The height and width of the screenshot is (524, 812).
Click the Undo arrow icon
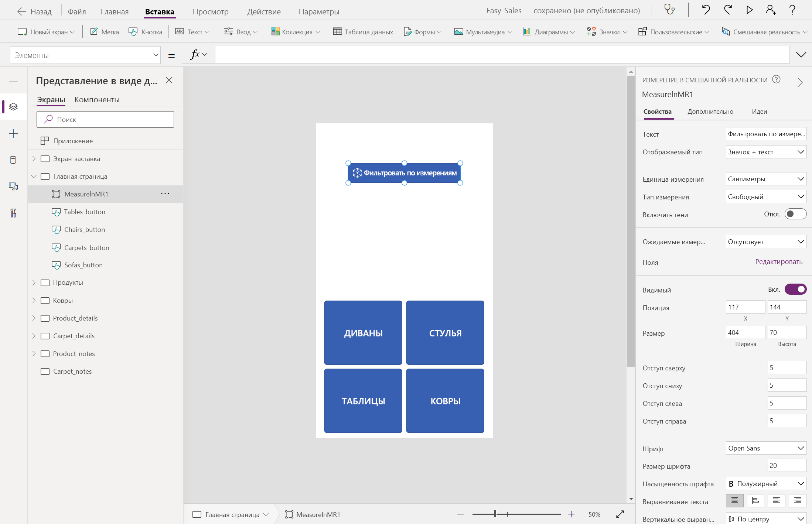706,10
